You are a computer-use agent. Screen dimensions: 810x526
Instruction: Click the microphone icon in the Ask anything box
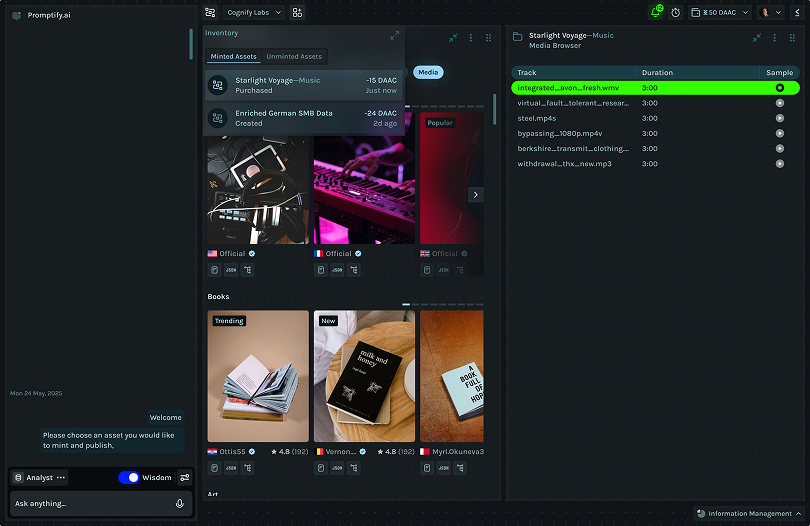pos(180,503)
